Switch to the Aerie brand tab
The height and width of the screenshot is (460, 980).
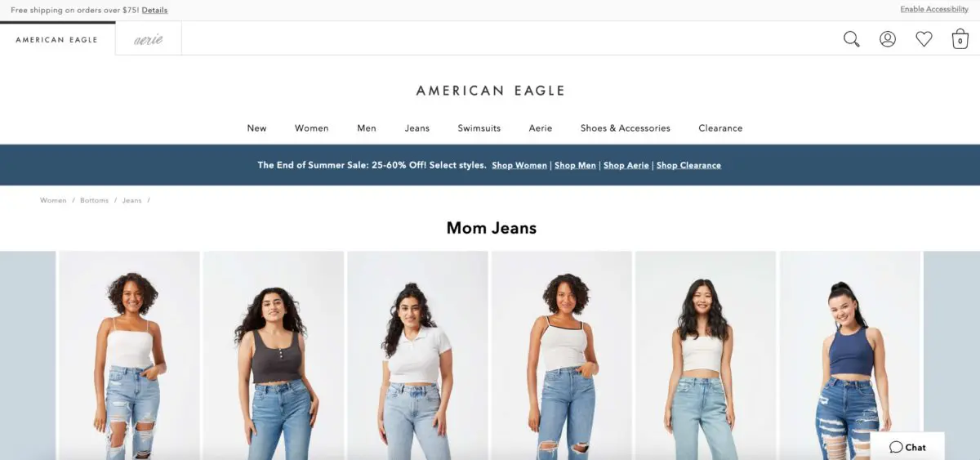click(149, 39)
